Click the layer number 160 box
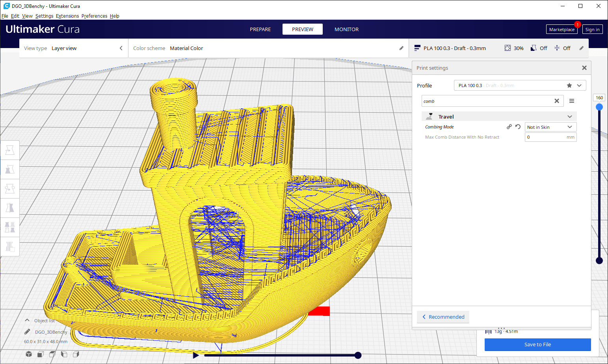Screen dimensions: 608x364 [599, 98]
